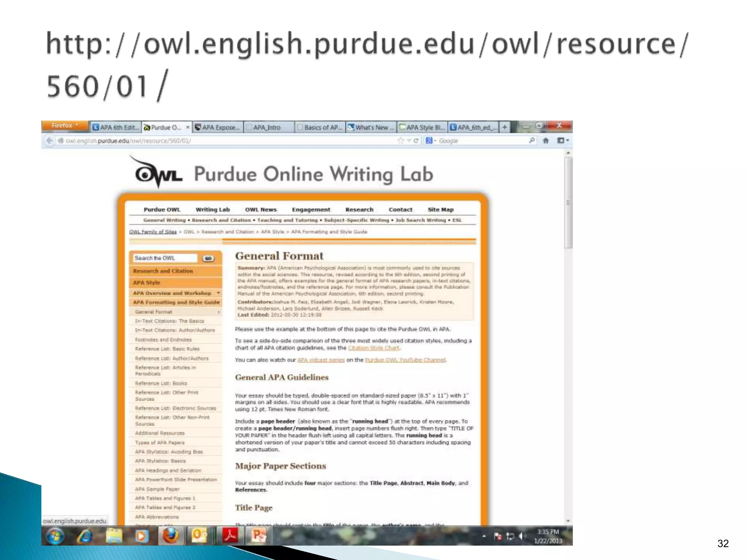
Task: Follow the Citation Style Chart link
Action: coord(373,348)
